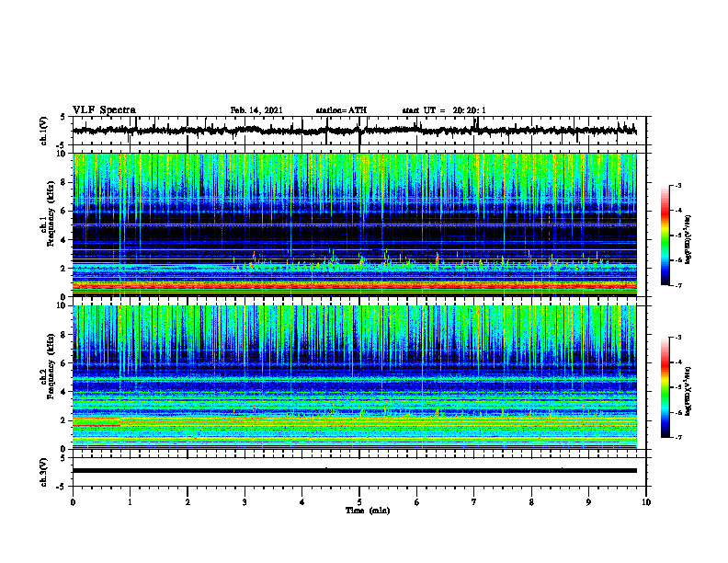728x563 pixels.
Task: Click time axis tick label "8"
Action: click(x=531, y=502)
